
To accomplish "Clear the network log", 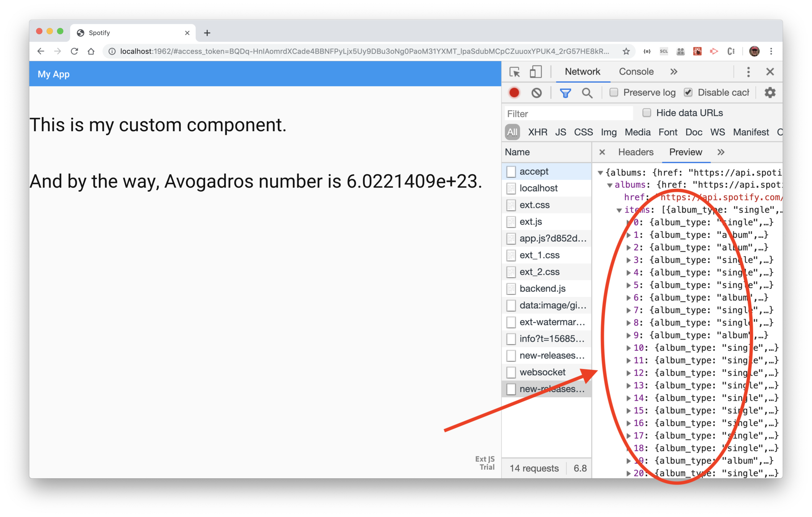I will click(536, 93).
